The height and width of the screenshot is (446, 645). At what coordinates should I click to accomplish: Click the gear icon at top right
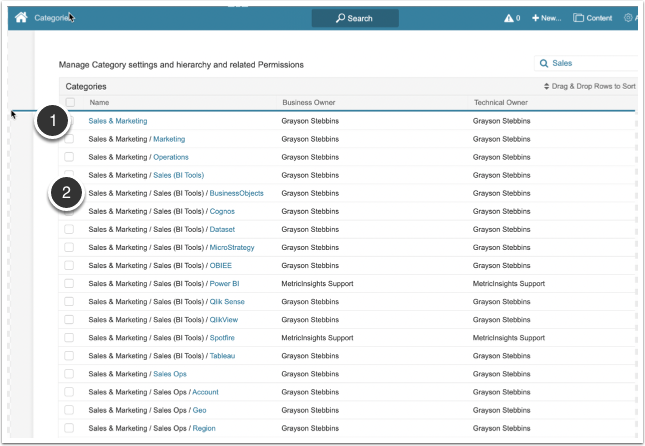(629, 18)
